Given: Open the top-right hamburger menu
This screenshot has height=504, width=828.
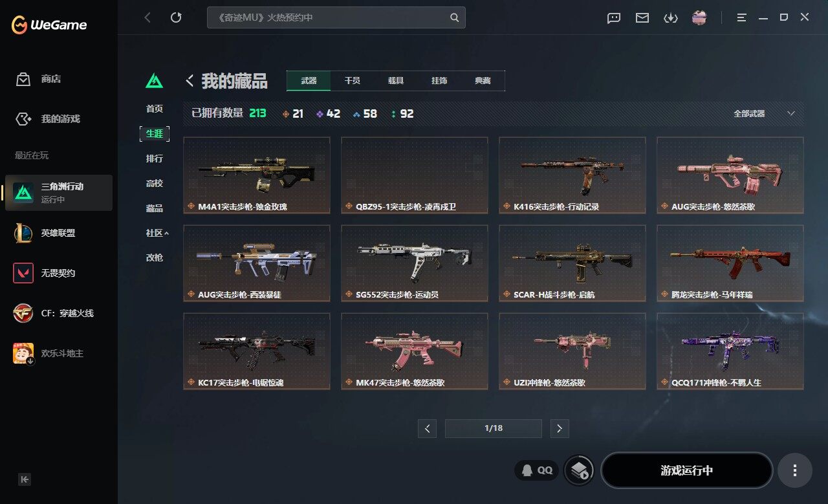Looking at the screenshot, I should [x=742, y=17].
